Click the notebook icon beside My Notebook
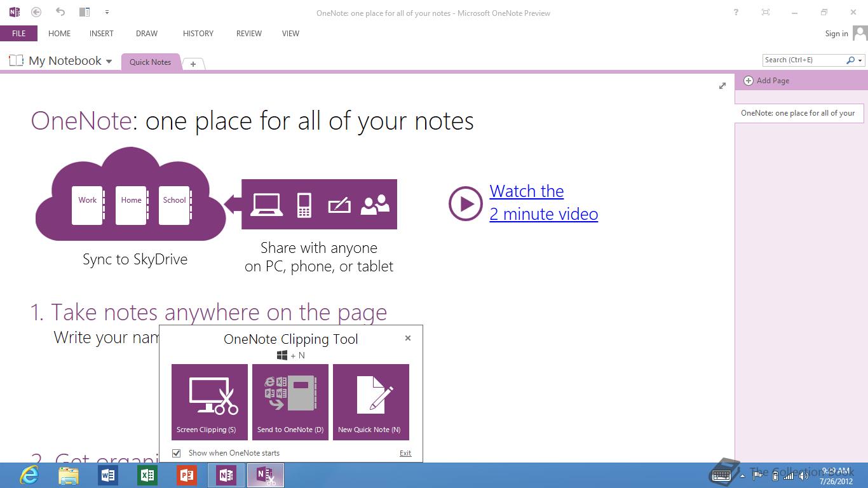This screenshot has width=868, height=488. coord(16,60)
